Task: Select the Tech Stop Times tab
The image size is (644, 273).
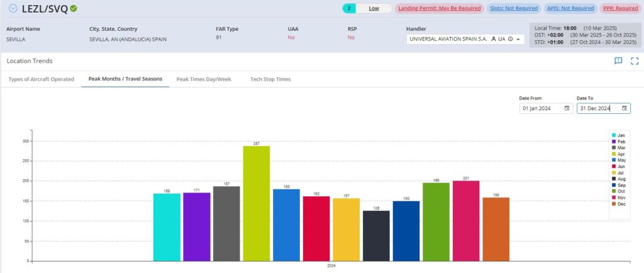Action: coord(270,79)
